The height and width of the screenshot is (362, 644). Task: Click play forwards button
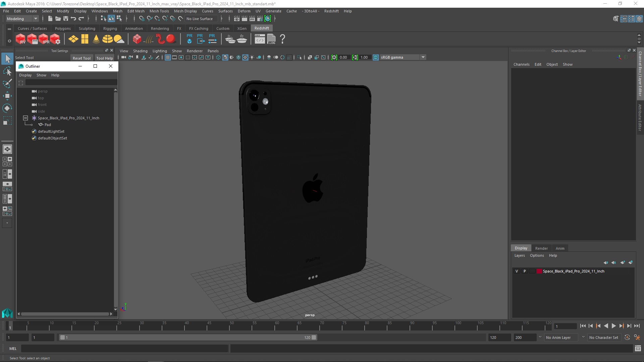point(613,326)
